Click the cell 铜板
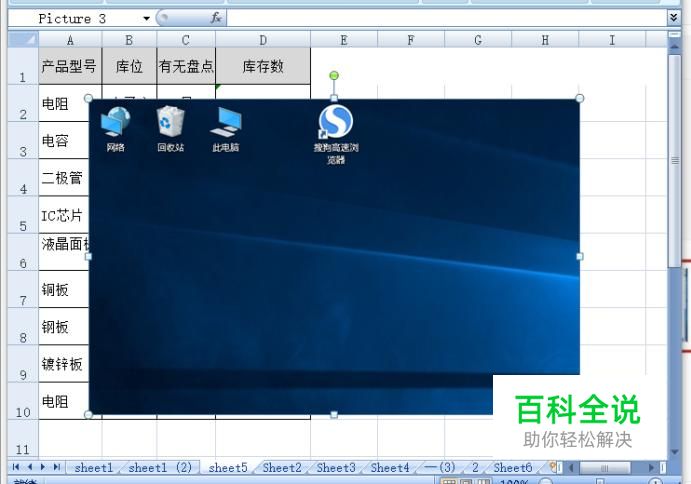Screen dimensions: 691x484 point(64,290)
